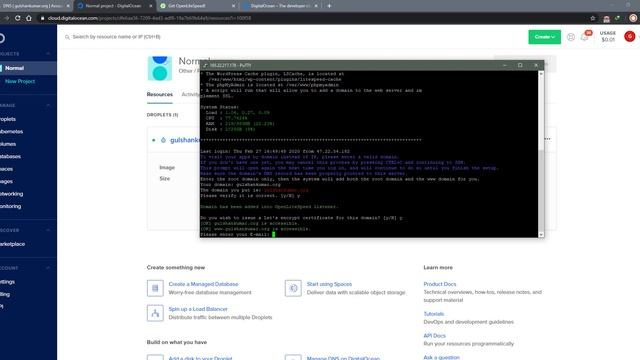Click the PuTTY vertical scrollbar thumb

pos(541,190)
